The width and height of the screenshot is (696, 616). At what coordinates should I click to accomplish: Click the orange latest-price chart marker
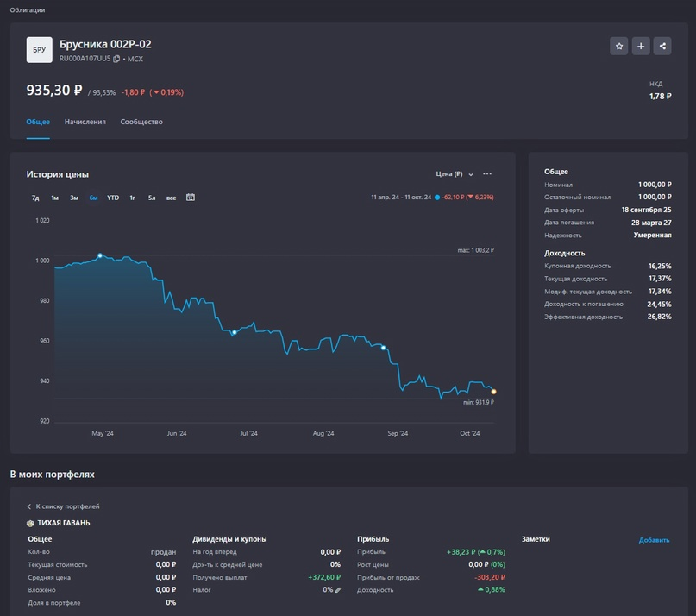(x=493, y=392)
